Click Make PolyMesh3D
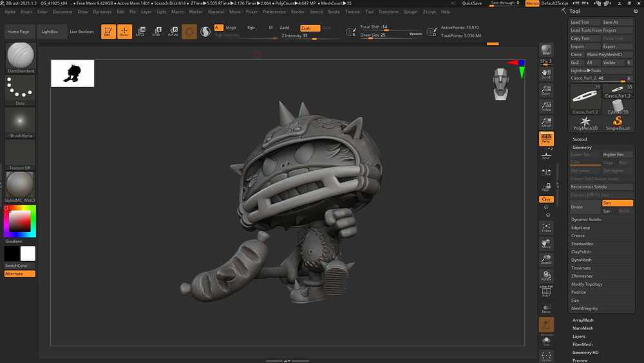Image resolution: width=644 pixels, height=363 pixels. point(609,54)
